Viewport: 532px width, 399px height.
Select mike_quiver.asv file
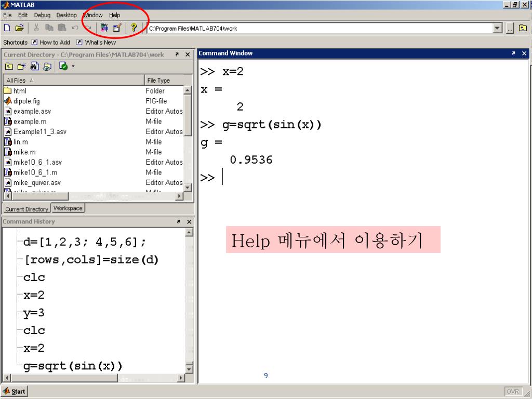[x=37, y=182]
